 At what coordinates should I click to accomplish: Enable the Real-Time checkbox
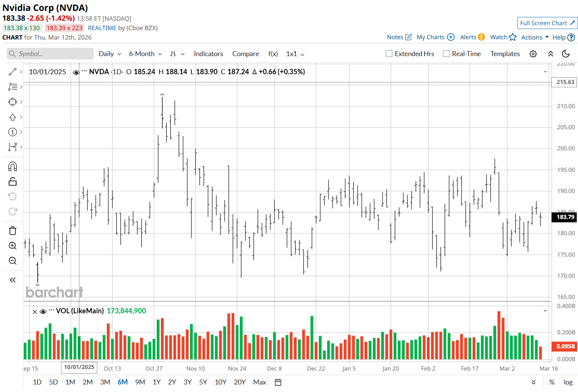point(446,54)
